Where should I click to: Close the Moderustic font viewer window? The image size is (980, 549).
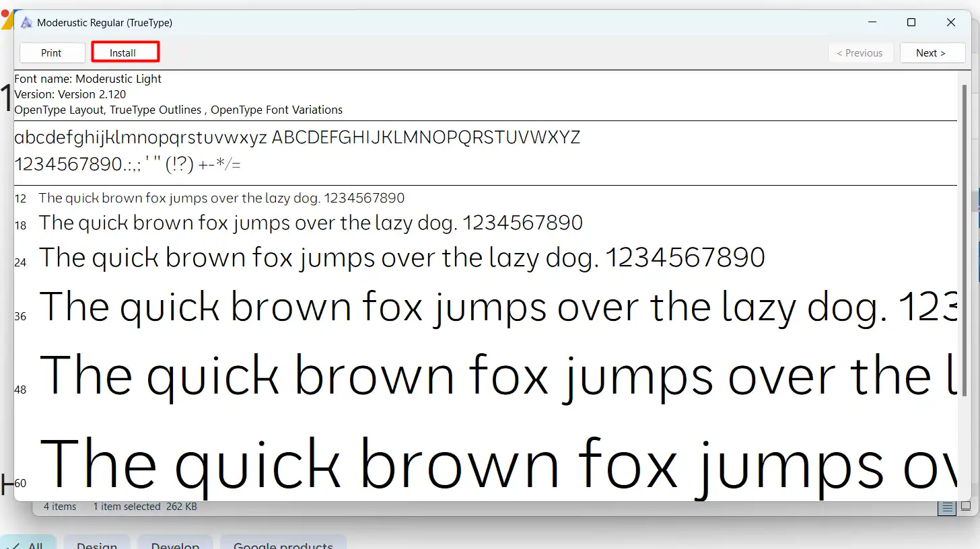950,22
